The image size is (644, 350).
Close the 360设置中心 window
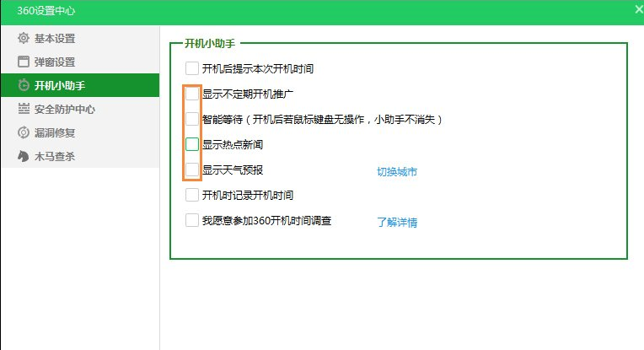[639, 9]
